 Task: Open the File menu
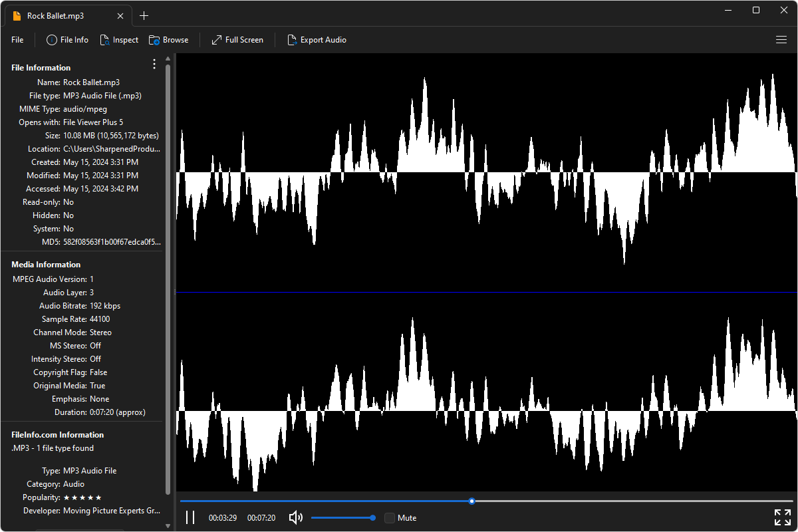coord(17,39)
